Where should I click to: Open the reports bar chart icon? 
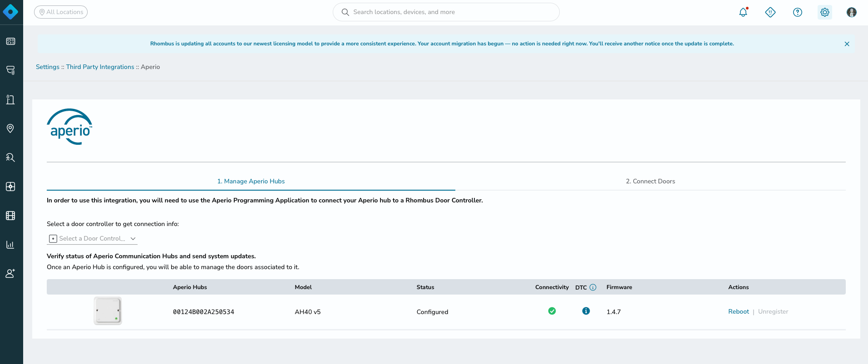click(10, 245)
